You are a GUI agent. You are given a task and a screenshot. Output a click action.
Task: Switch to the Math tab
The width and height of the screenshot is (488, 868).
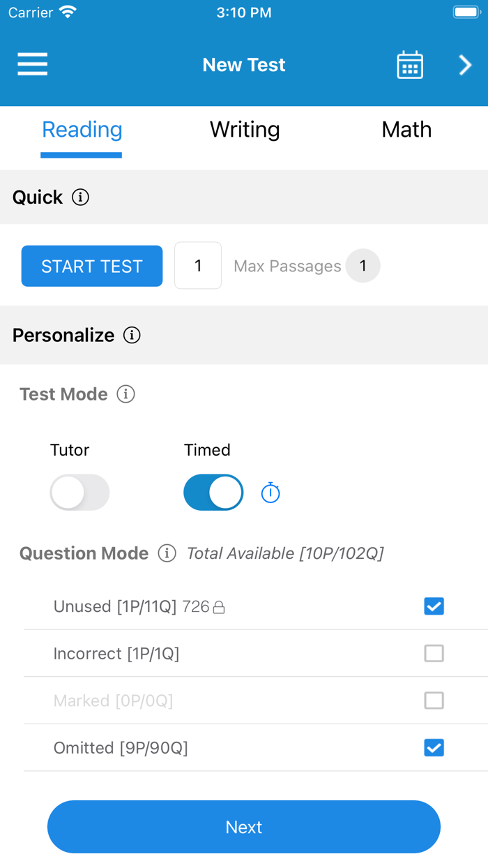(x=407, y=130)
